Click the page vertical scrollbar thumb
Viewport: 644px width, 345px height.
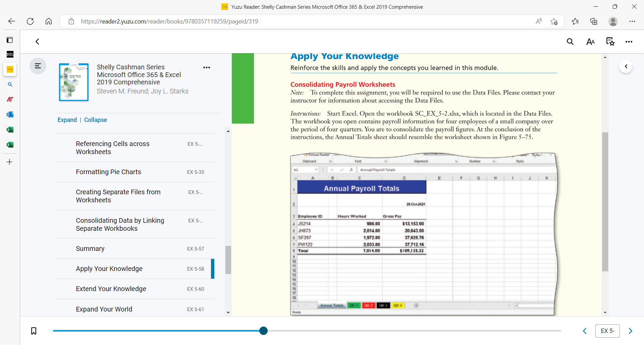click(x=605, y=202)
